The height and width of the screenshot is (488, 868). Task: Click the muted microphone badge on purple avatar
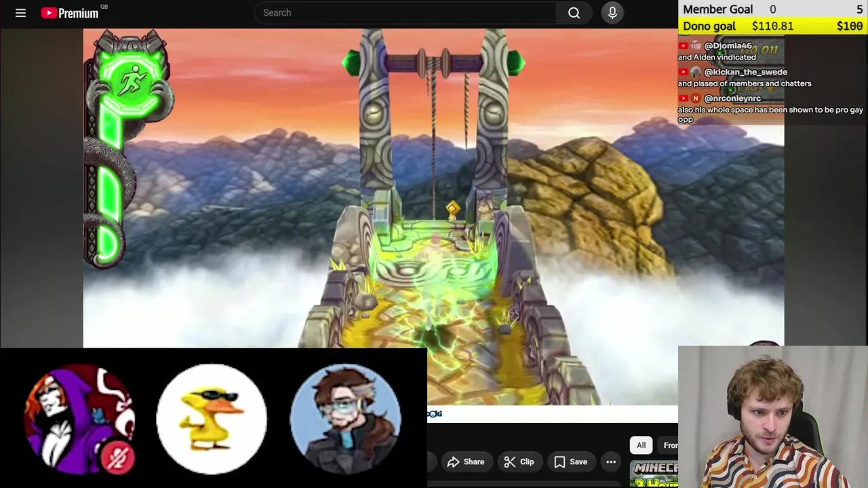[118, 457]
